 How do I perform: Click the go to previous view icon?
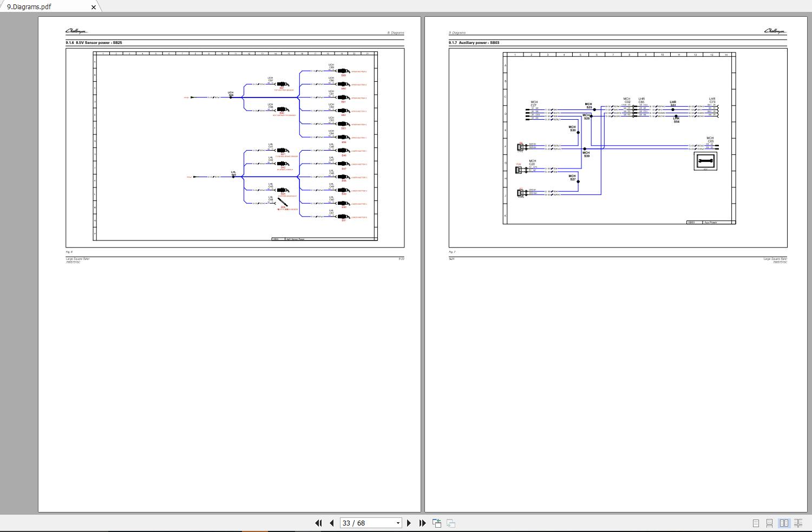click(x=437, y=523)
